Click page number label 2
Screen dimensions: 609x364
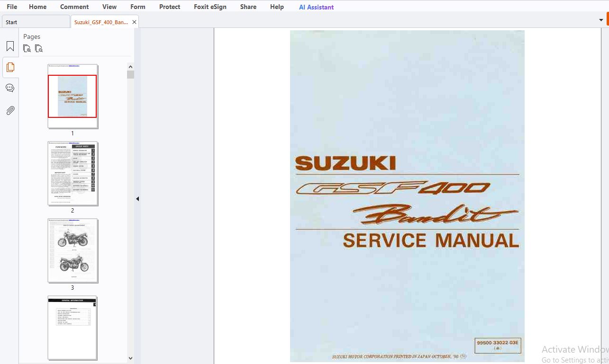click(x=73, y=211)
